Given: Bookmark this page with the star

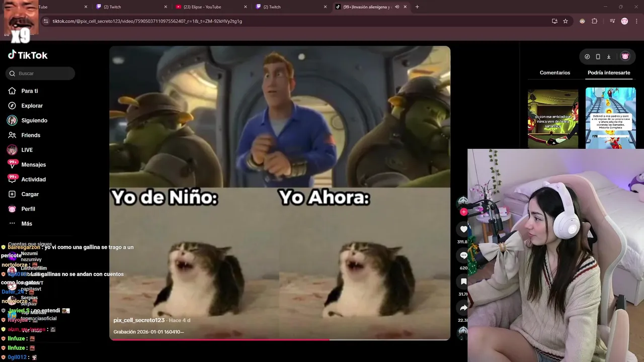Looking at the screenshot, I should pyautogui.click(x=566, y=21).
